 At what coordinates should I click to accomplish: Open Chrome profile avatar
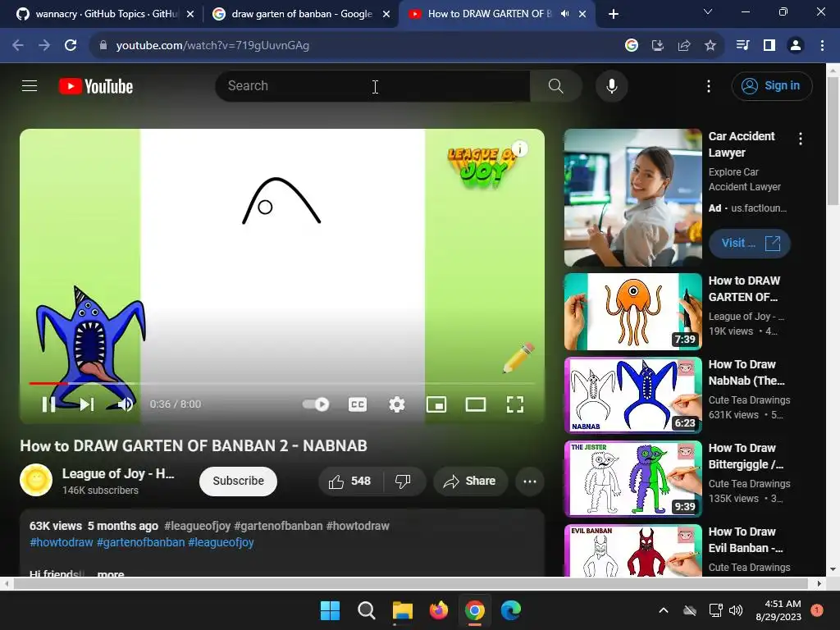[x=796, y=46]
